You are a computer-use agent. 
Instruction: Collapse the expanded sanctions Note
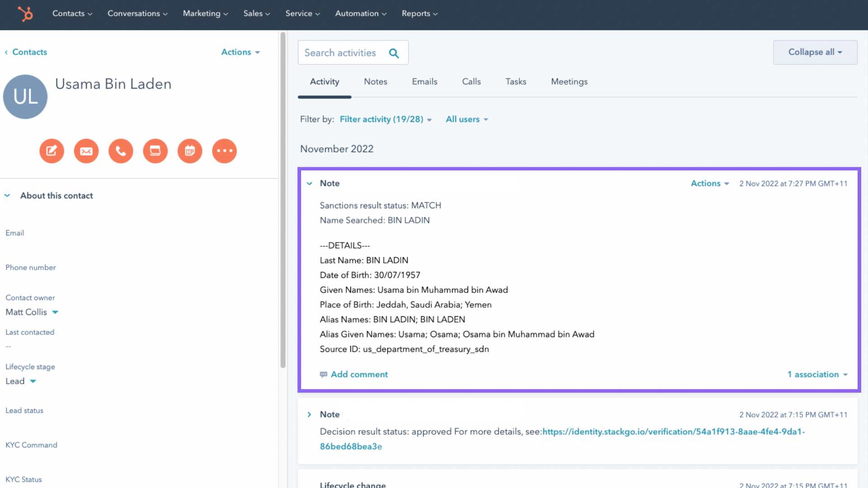pyautogui.click(x=310, y=183)
